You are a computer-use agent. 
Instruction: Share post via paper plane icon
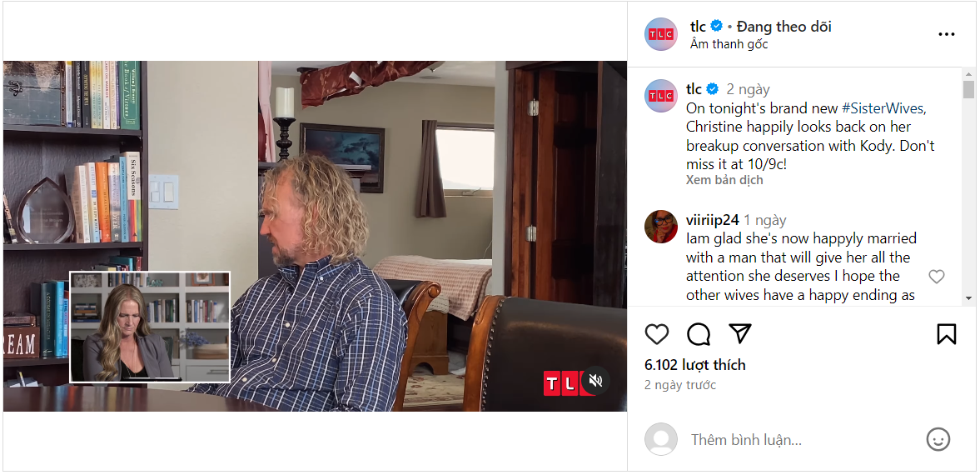[x=740, y=333]
